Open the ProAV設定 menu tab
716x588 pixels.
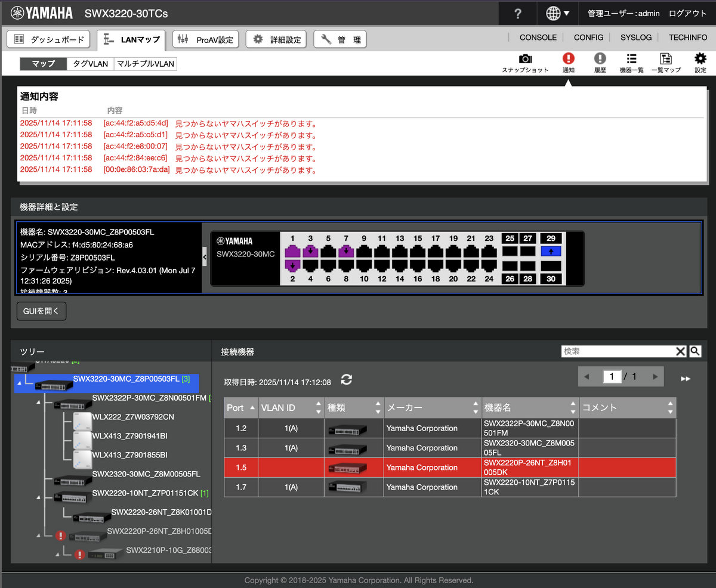pyautogui.click(x=206, y=39)
